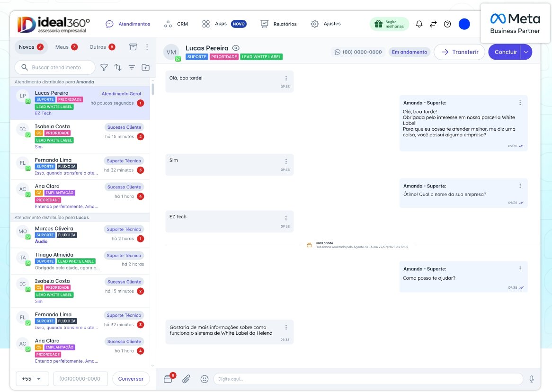Open the Relatórios menu
Image resolution: width=552 pixels, height=392 pixels.
[x=285, y=24]
